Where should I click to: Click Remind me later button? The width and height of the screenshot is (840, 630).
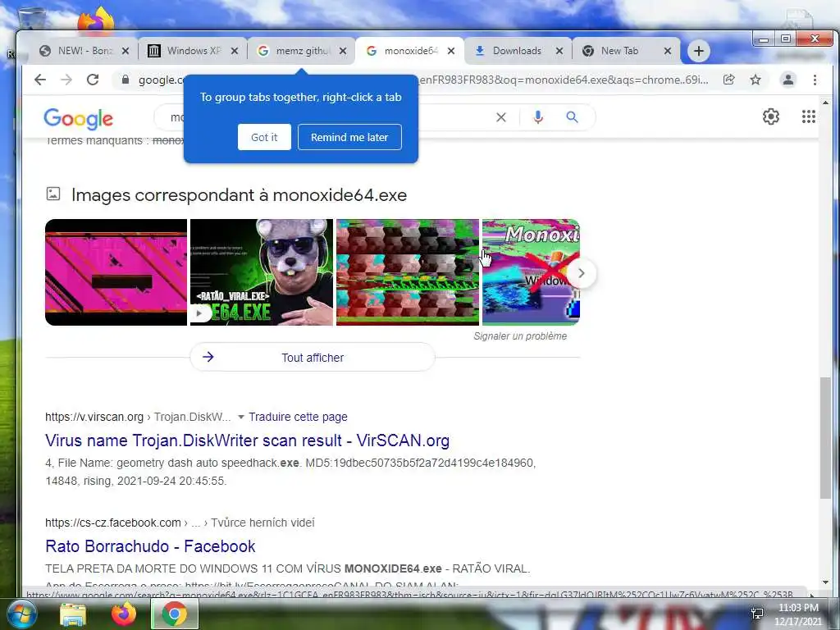click(349, 137)
